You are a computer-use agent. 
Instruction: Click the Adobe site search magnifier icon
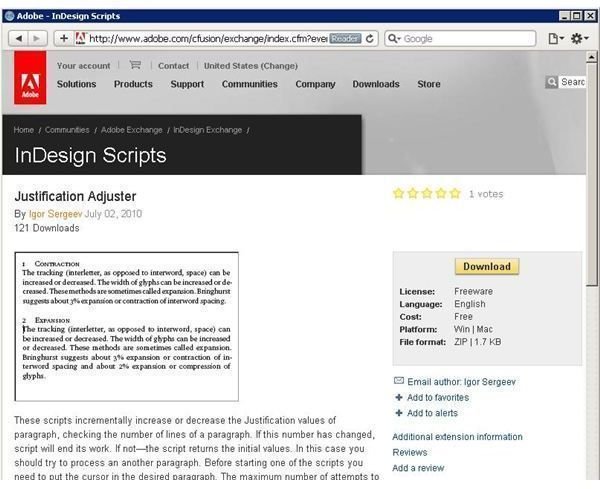coord(551,82)
